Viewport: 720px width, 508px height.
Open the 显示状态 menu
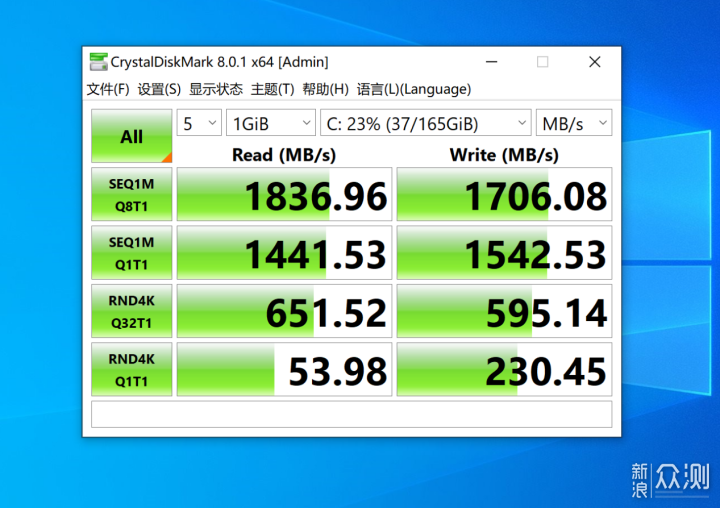pos(216,89)
